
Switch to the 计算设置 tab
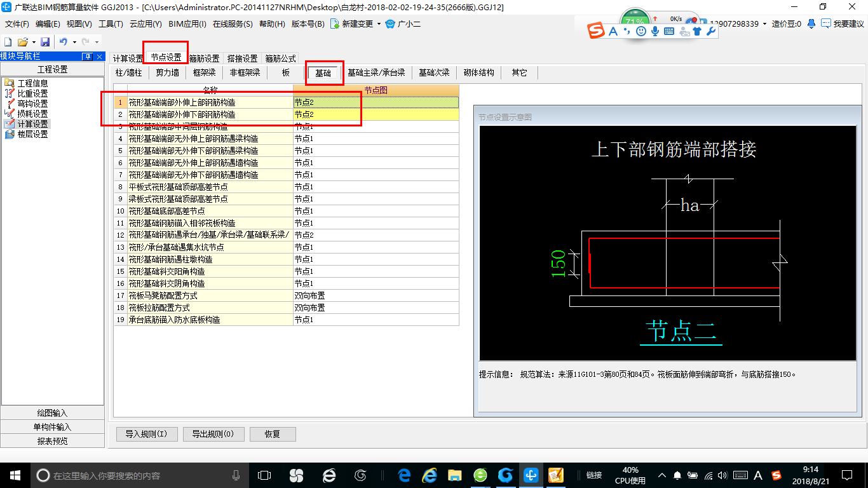click(128, 58)
